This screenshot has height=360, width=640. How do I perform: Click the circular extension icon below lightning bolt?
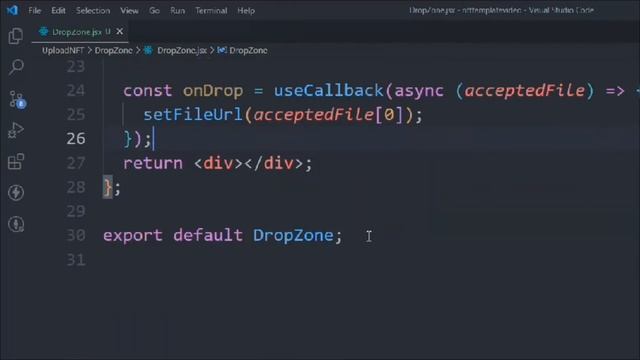point(16,224)
